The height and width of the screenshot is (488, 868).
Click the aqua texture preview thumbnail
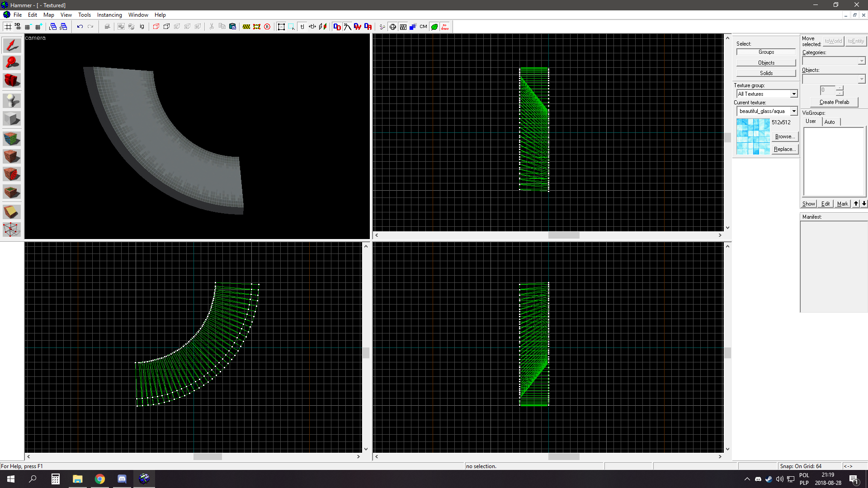point(752,136)
